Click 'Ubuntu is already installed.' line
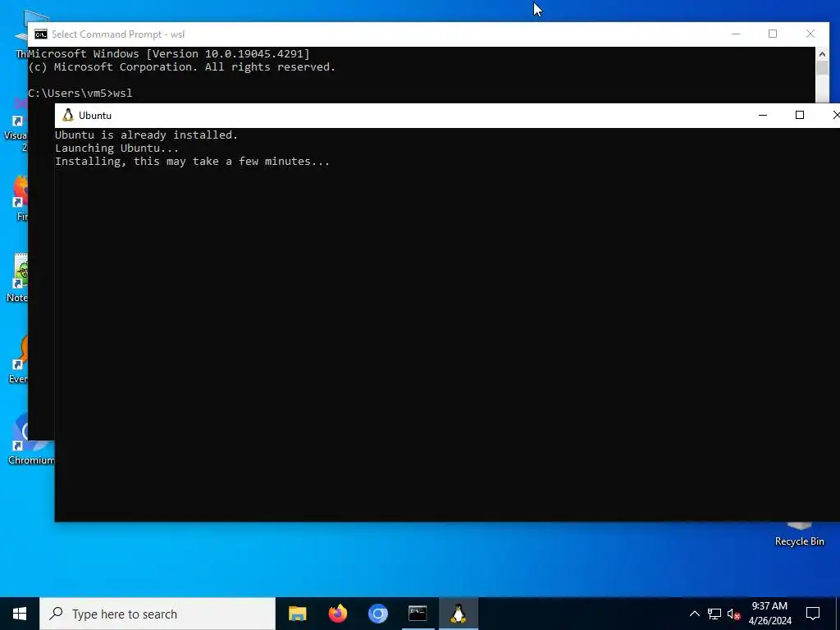The height and width of the screenshot is (630, 840). tap(146, 135)
